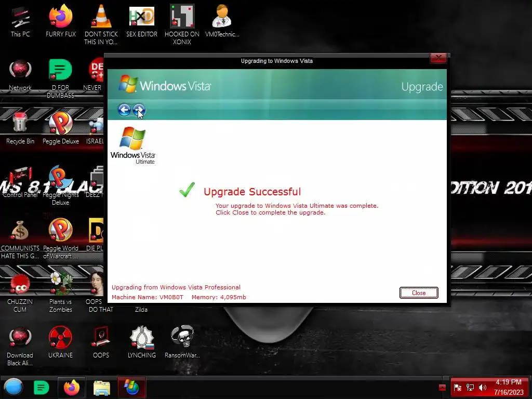Select the Peggle Deluxe desktop icon
532x399 pixels.
(x=60, y=129)
